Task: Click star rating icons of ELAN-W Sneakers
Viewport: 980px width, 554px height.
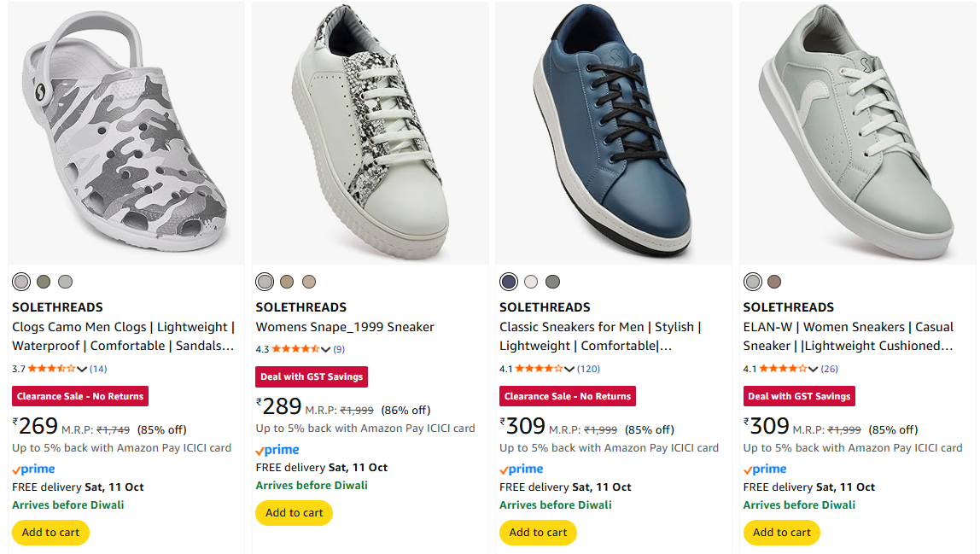Action: coord(782,369)
